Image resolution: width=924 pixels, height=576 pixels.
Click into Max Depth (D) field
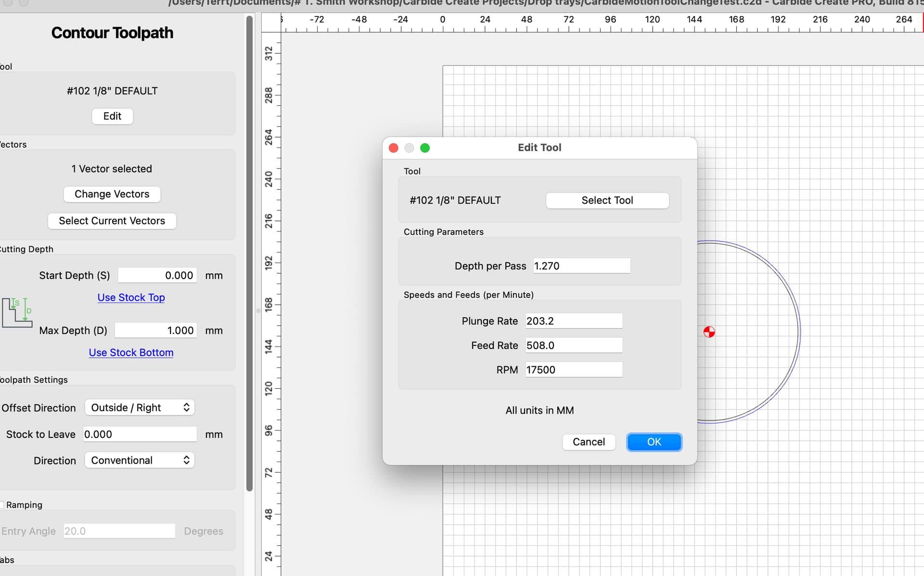(x=156, y=330)
